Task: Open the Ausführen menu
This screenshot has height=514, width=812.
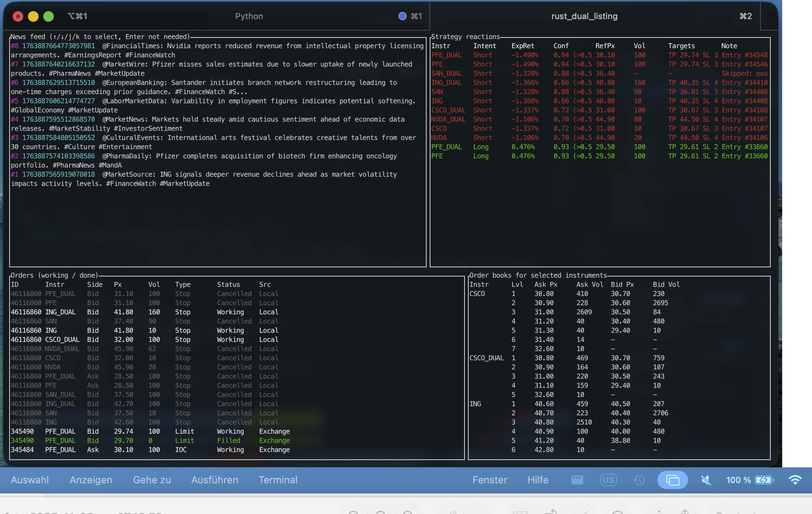Action: [x=214, y=480]
